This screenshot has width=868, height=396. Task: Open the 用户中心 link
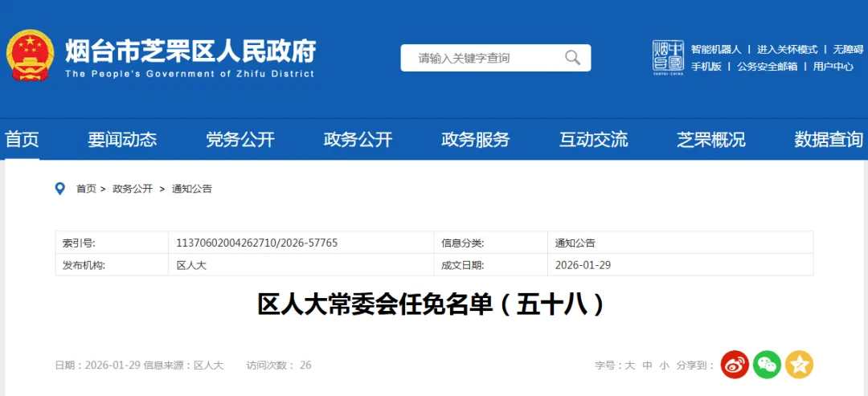point(833,67)
